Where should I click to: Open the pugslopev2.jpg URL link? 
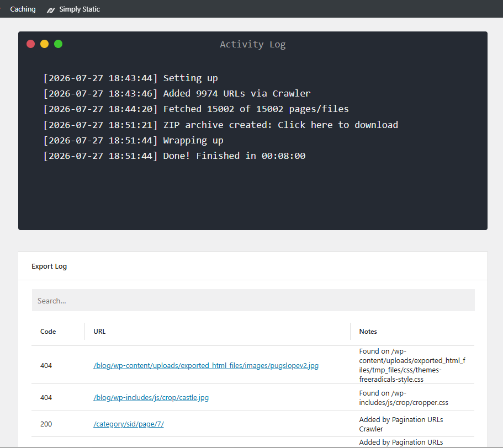(x=206, y=366)
